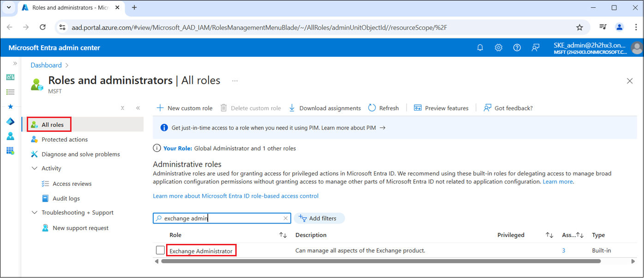Open portal settings gear icon

pos(498,48)
